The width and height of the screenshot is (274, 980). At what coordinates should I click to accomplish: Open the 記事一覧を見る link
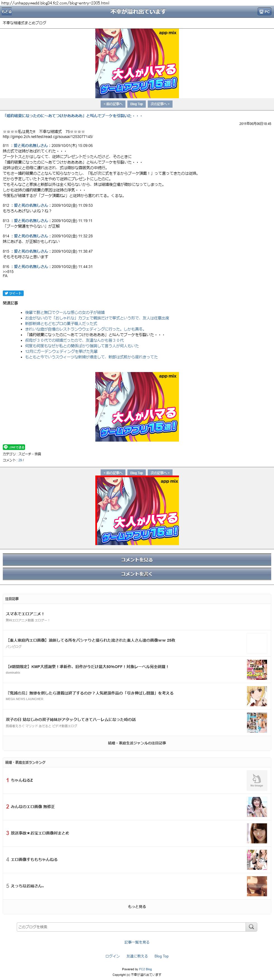(137, 942)
